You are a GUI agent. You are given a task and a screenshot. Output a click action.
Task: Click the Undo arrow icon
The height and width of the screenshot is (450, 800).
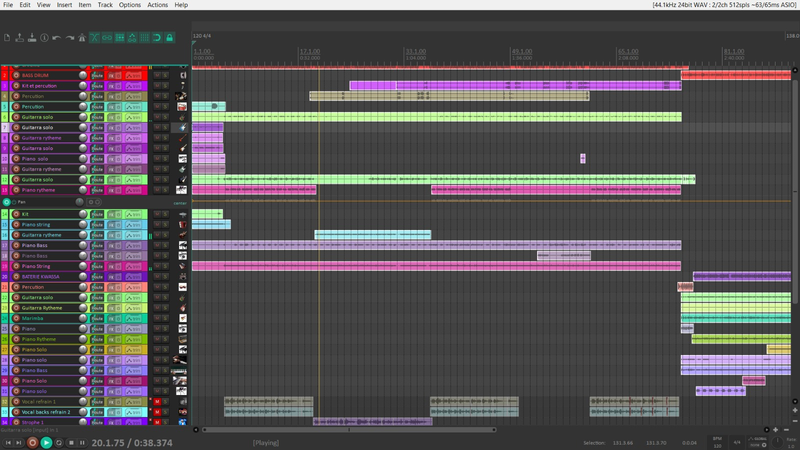(x=57, y=38)
